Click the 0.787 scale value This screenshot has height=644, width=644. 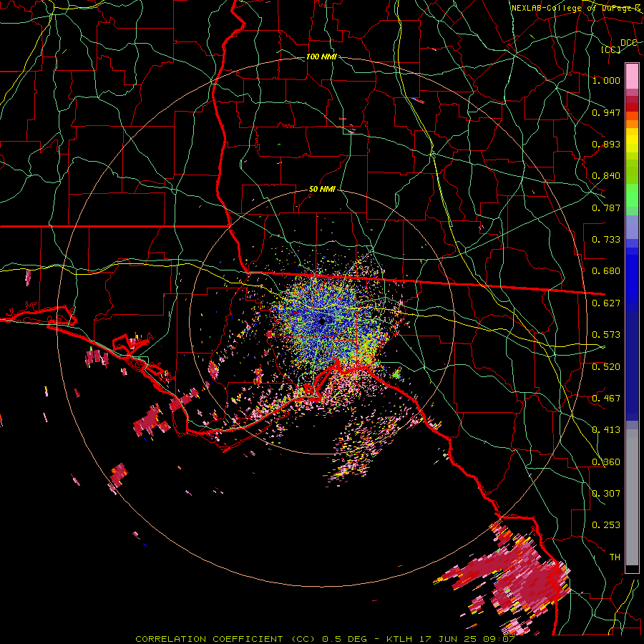pos(606,208)
